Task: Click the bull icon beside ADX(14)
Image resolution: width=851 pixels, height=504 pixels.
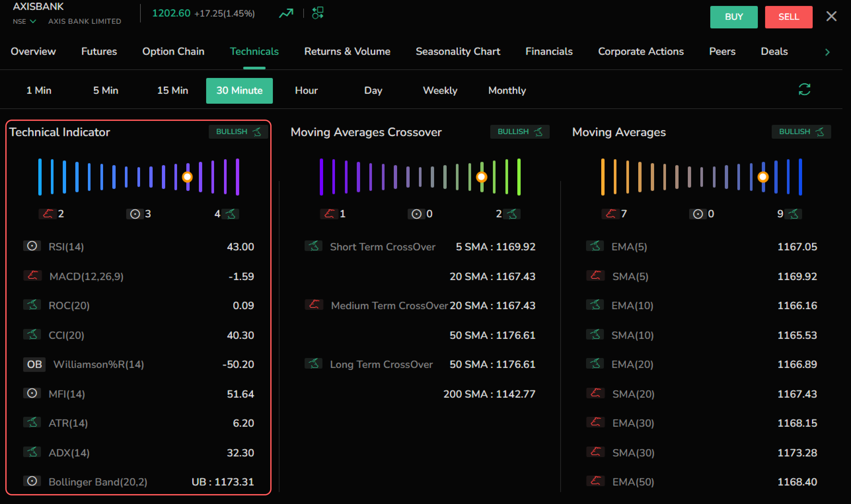Action: coord(32,452)
